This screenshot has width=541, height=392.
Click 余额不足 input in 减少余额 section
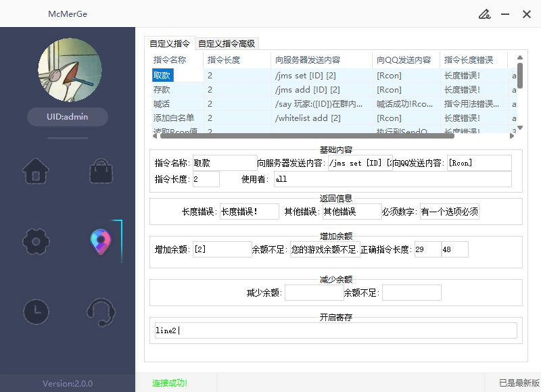pyautogui.click(x=412, y=293)
